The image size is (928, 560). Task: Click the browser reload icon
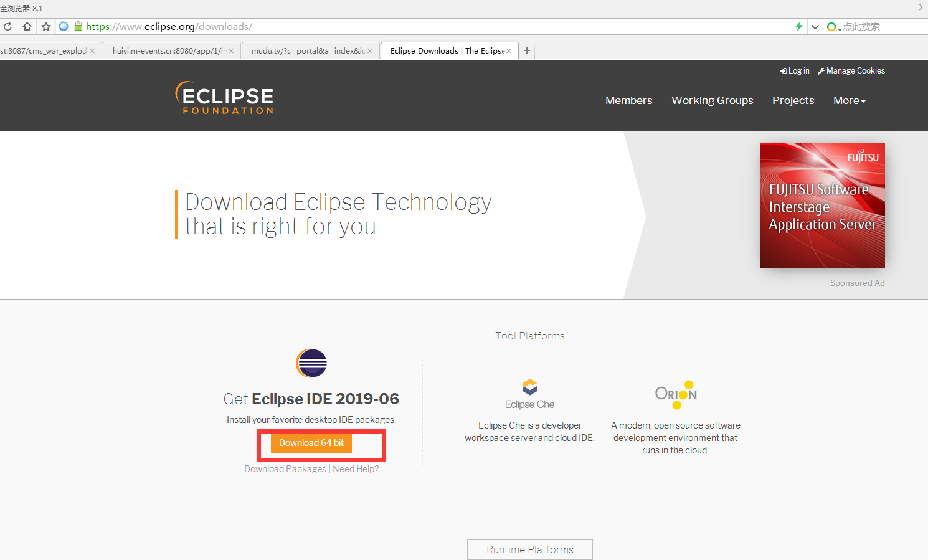[7, 26]
